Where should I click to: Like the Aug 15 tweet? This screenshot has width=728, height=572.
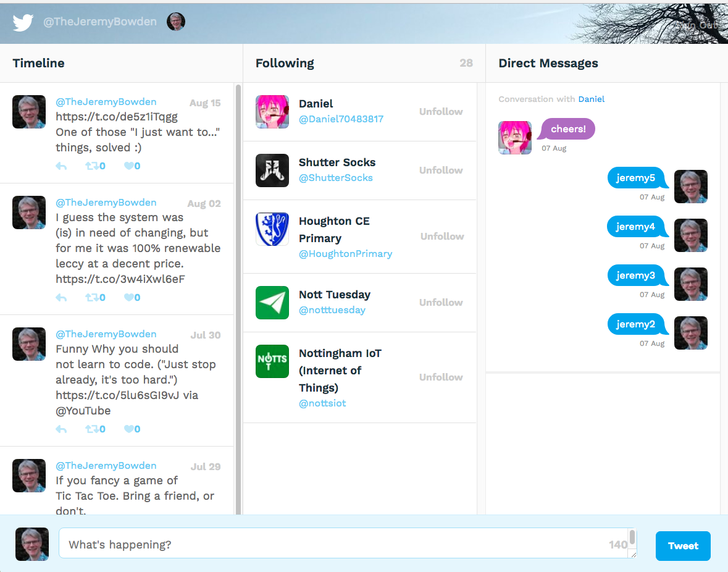132,166
